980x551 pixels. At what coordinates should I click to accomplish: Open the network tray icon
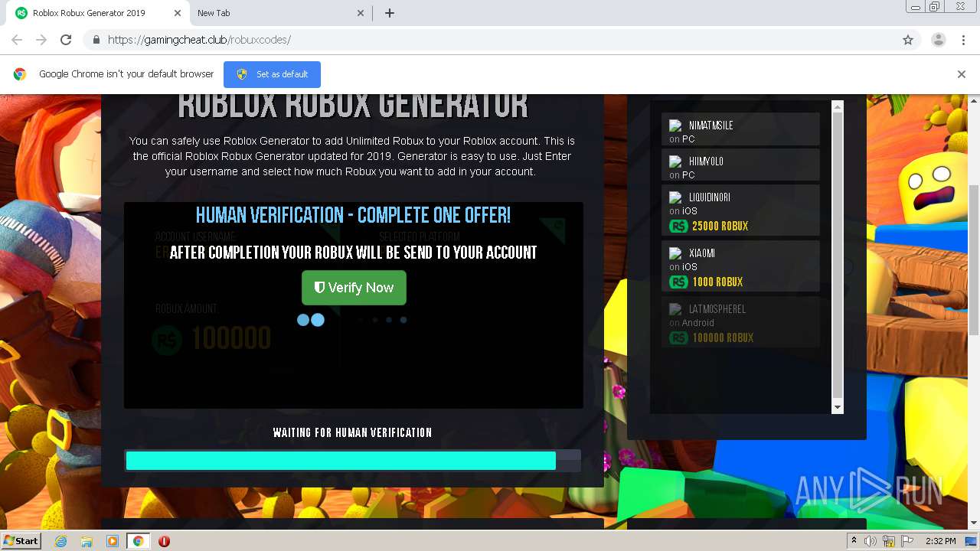coord(889,541)
